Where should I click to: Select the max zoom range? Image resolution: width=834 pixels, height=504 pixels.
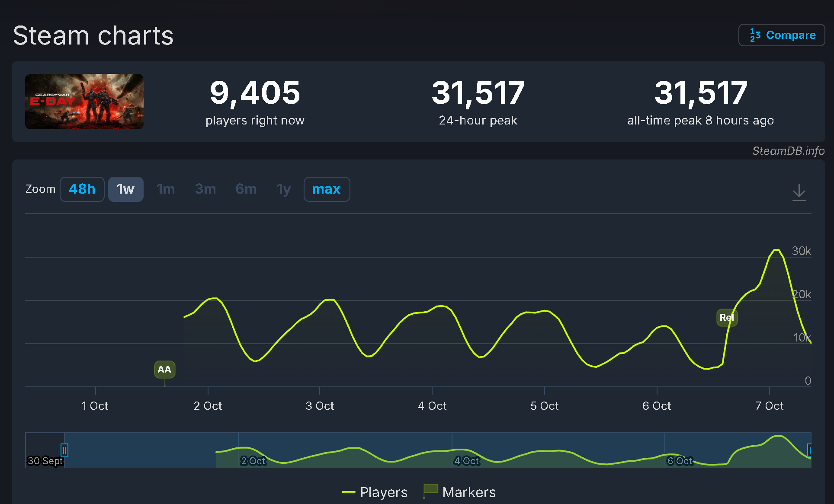click(327, 189)
